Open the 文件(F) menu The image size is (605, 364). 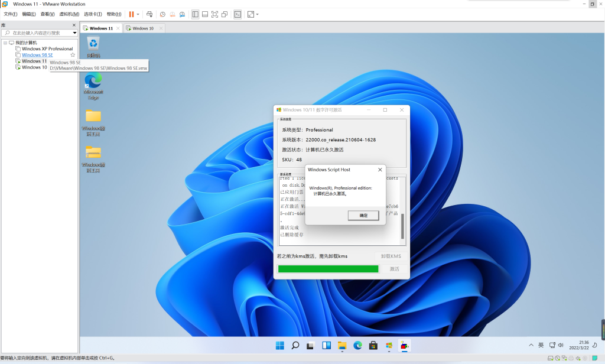point(11,14)
